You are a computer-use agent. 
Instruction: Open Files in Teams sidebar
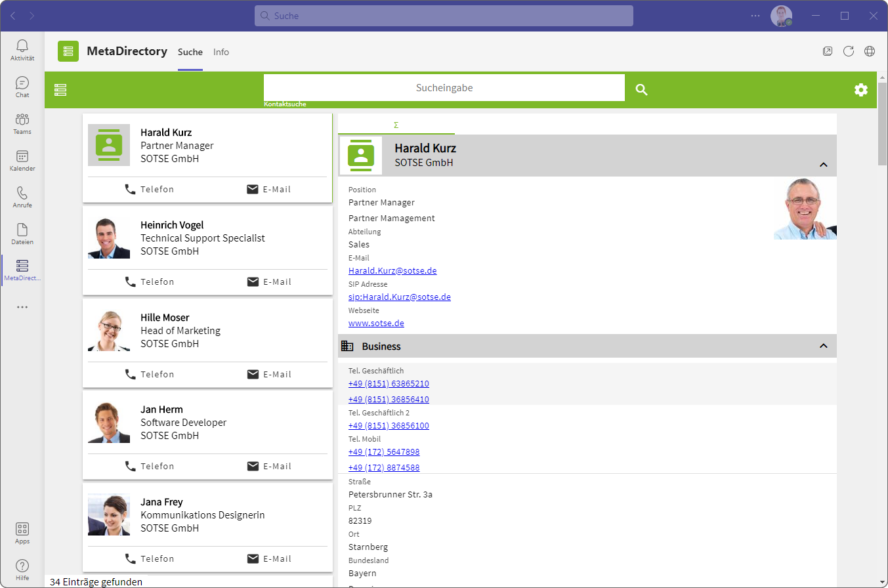point(22,234)
